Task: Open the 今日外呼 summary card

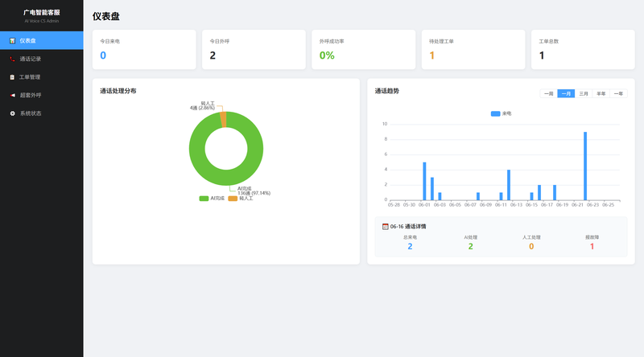Action: (x=254, y=49)
